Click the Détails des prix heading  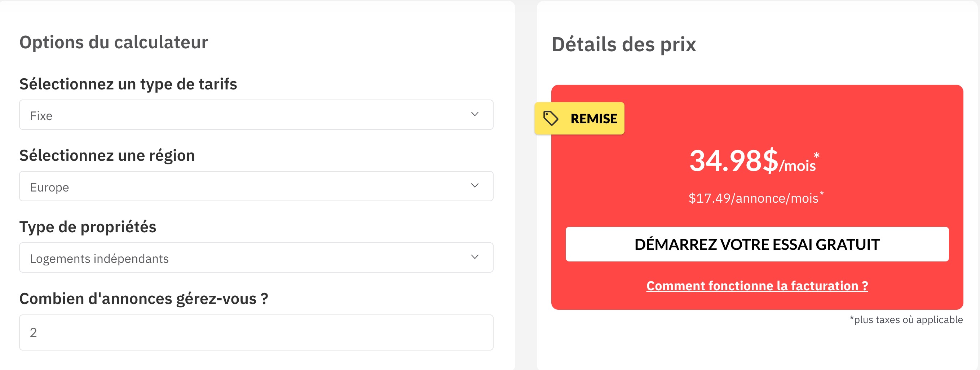[x=623, y=44]
